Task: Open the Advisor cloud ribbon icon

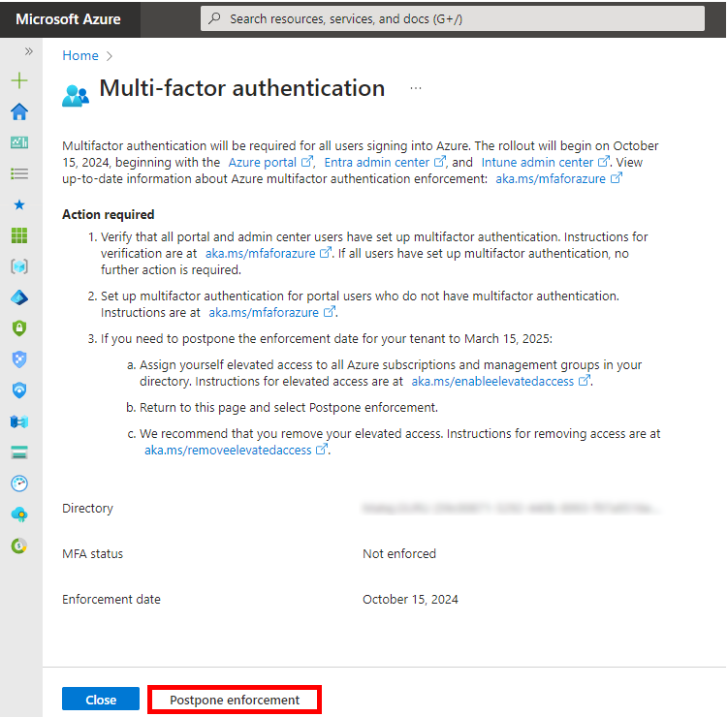Action: (x=19, y=514)
